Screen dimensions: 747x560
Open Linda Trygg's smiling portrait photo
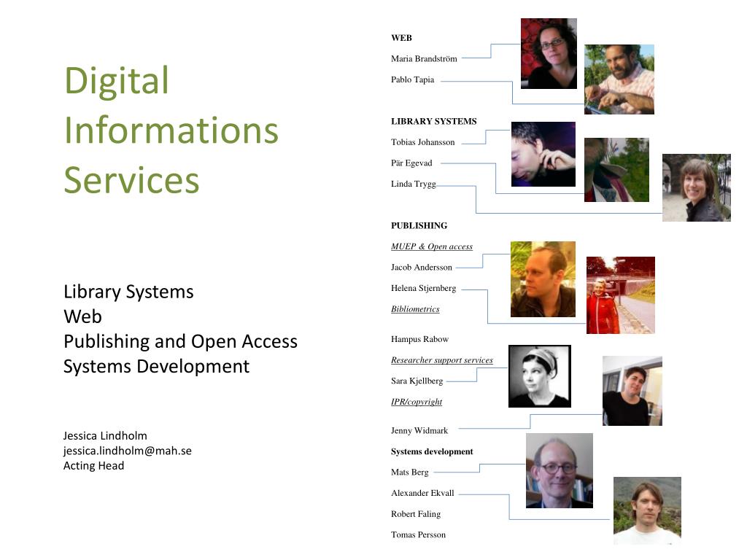(x=697, y=187)
